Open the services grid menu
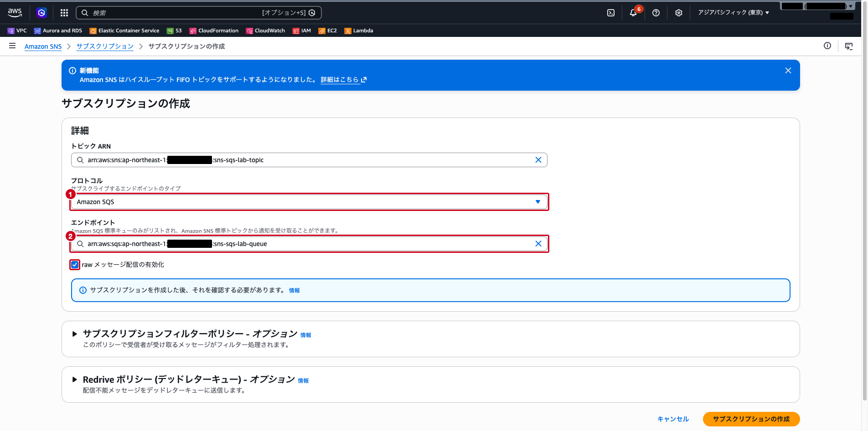Viewport: 868px width, 431px height. 64,13
